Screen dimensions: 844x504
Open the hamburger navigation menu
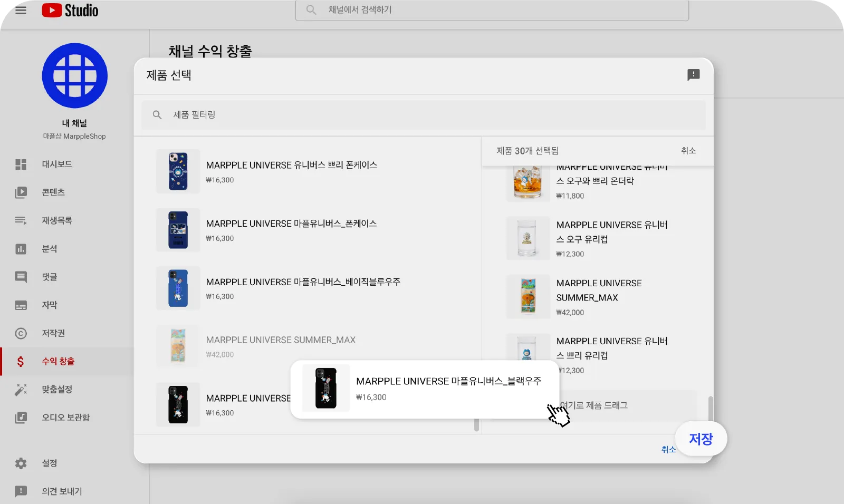point(21,10)
